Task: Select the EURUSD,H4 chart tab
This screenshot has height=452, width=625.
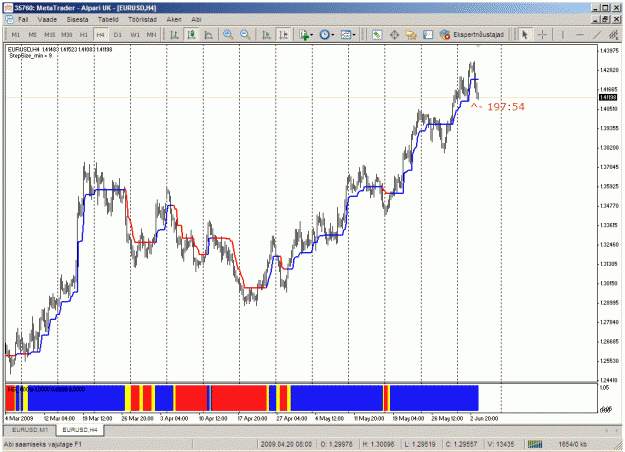Action: [80, 430]
